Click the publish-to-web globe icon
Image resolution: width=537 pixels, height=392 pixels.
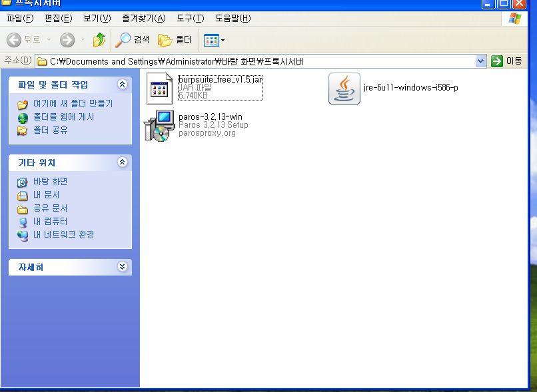[x=23, y=118]
